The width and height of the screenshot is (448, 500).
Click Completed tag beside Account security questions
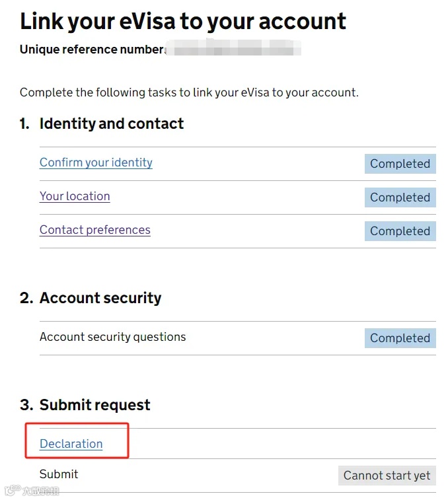pos(400,338)
